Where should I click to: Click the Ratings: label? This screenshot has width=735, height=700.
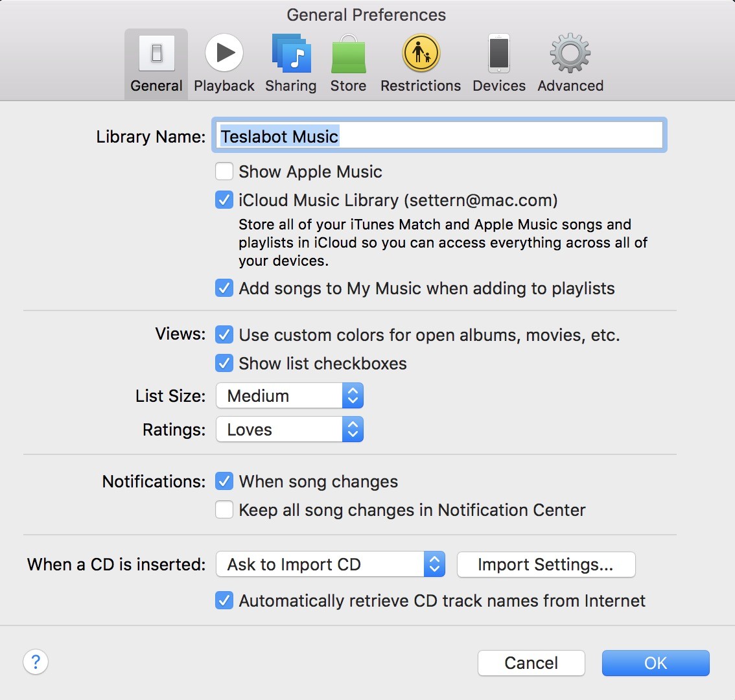pyautogui.click(x=174, y=430)
